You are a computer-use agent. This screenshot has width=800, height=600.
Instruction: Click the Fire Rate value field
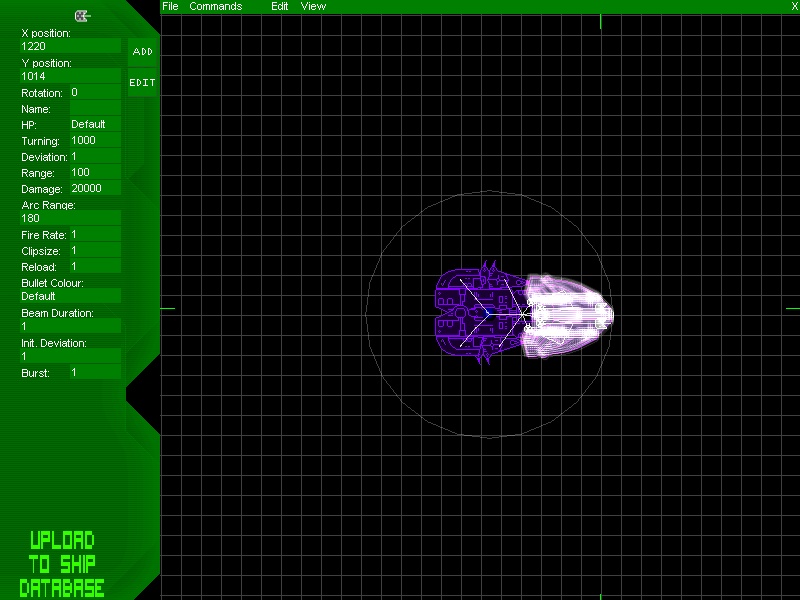coord(95,235)
